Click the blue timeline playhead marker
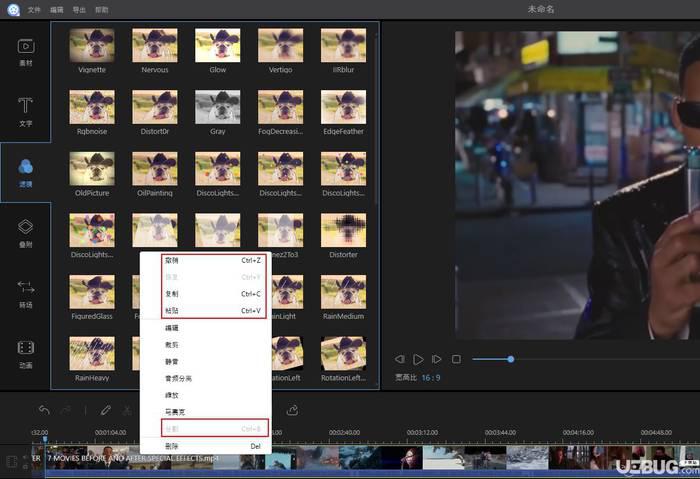 [45, 440]
